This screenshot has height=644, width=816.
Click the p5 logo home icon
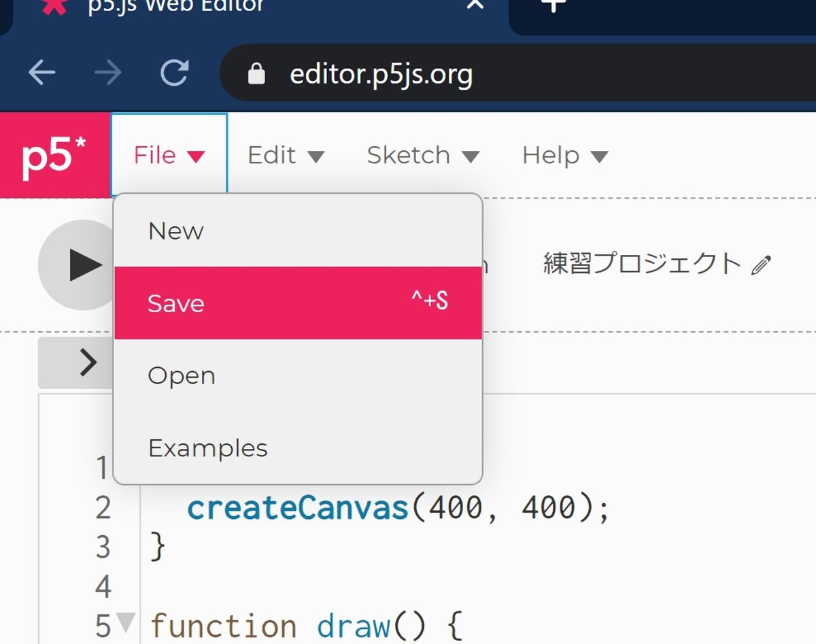point(54,155)
